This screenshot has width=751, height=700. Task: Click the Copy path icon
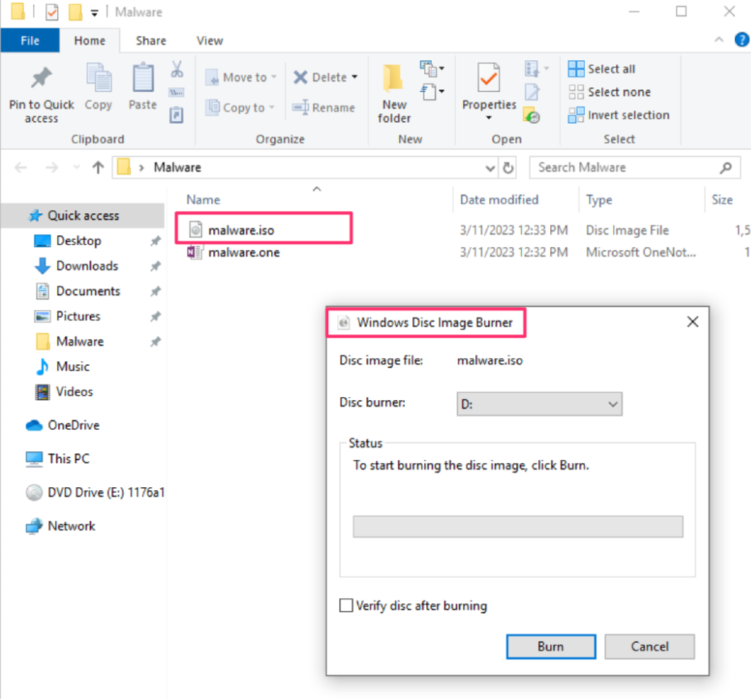click(176, 92)
